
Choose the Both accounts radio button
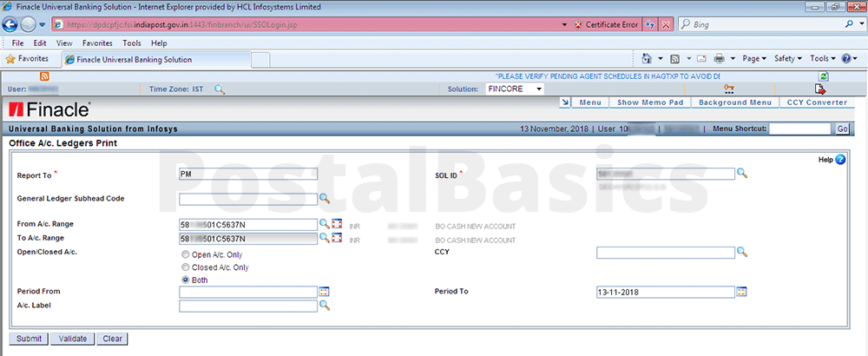[186, 280]
